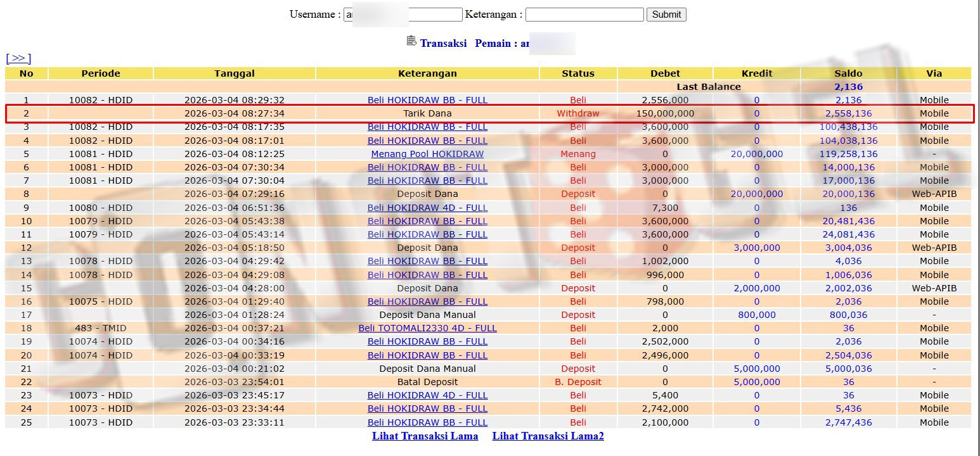Viewport: 980px width, 456px height.
Task: Select the highlighted Tarik Dana withdraw row
Action: click(x=489, y=113)
